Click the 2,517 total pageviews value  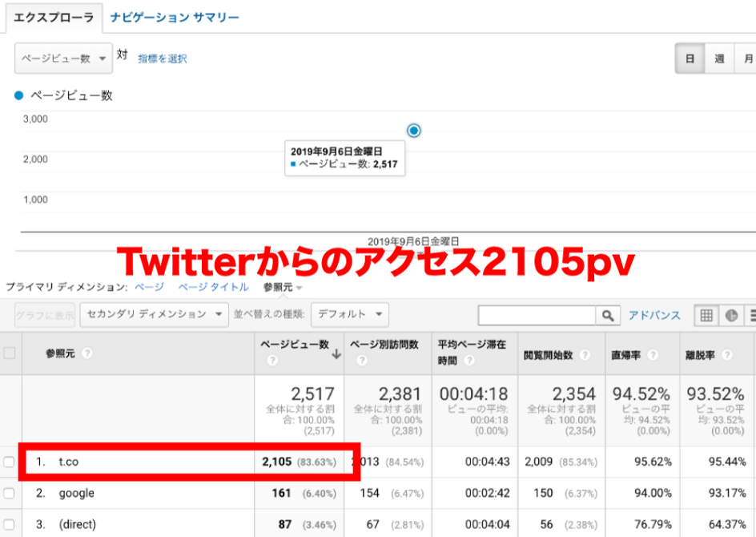coord(312,394)
